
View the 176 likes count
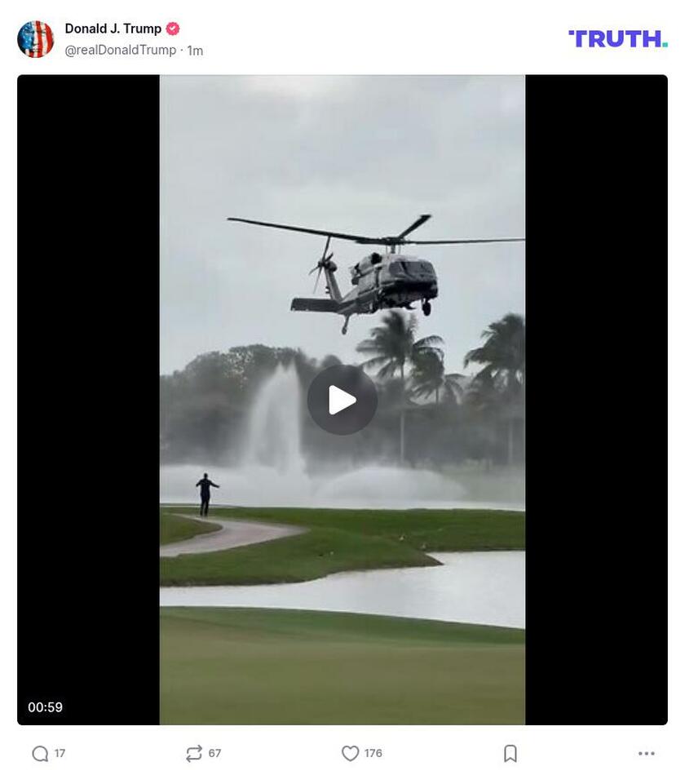373,754
